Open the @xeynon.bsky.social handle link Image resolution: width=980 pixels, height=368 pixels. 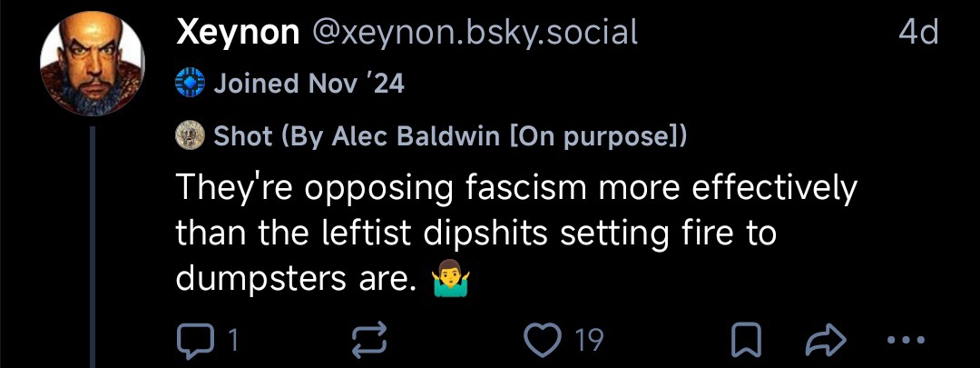click(475, 33)
